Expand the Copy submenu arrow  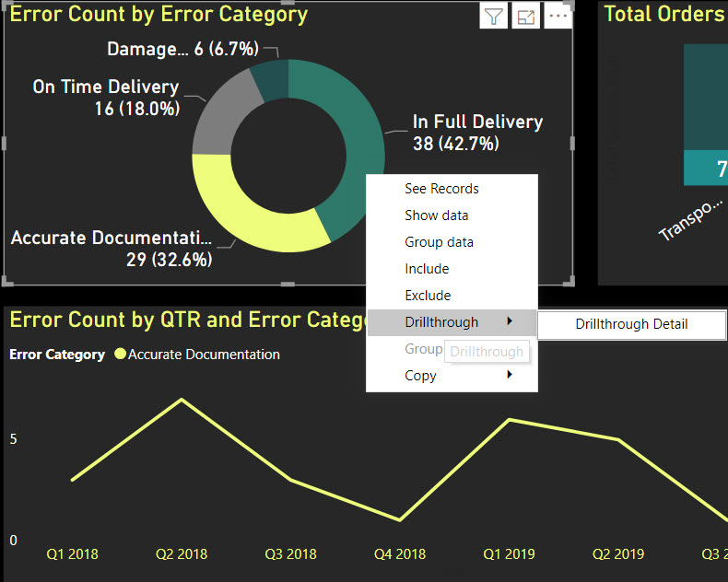(x=509, y=376)
